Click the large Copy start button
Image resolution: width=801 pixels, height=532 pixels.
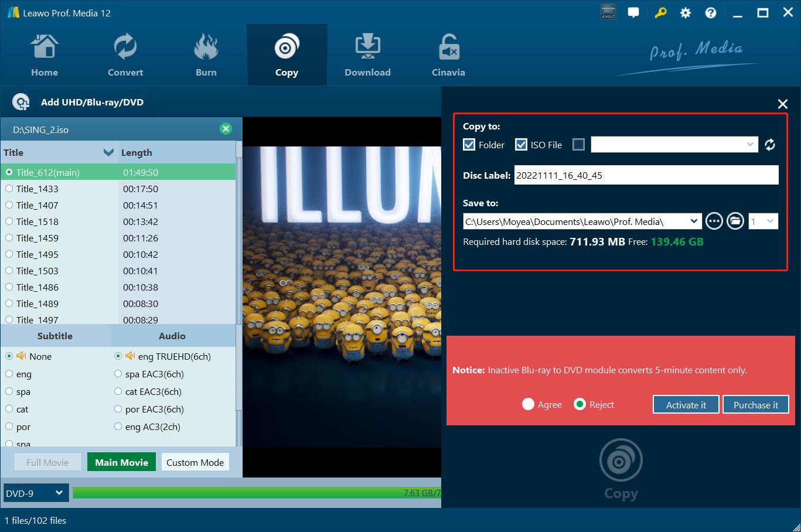(x=621, y=470)
